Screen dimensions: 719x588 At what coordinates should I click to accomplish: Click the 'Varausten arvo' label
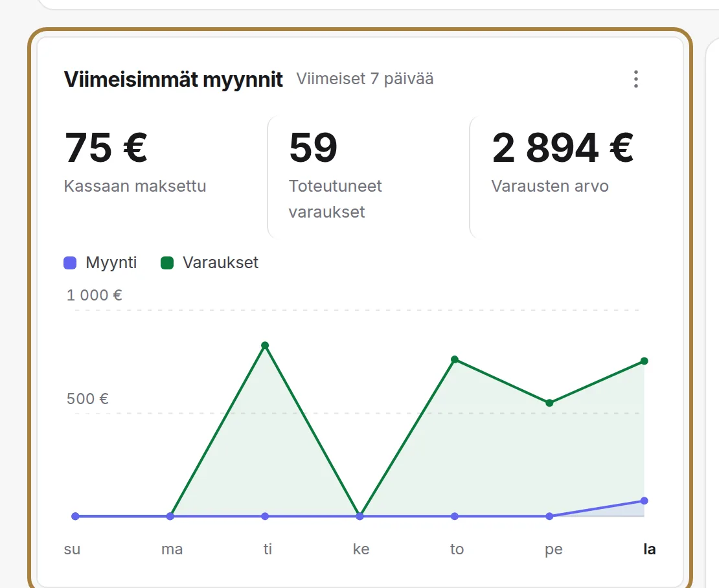[550, 186]
